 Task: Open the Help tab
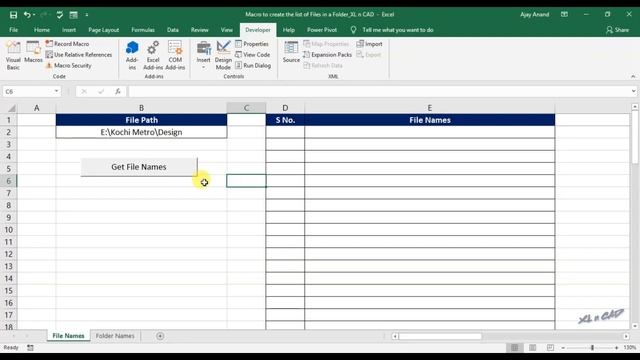(289, 30)
